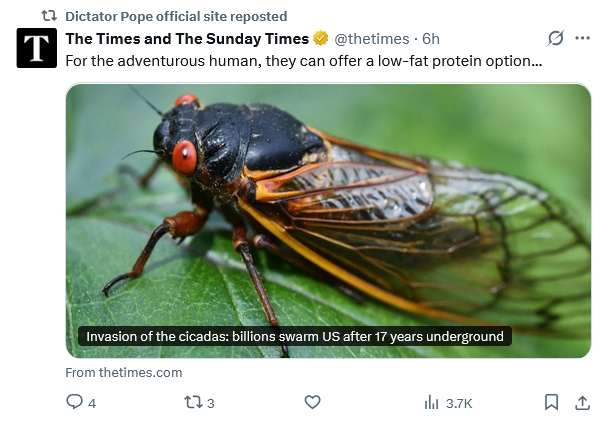Open The Times black T avatar
Screen dimensions: 609x425
(x=37, y=48)
